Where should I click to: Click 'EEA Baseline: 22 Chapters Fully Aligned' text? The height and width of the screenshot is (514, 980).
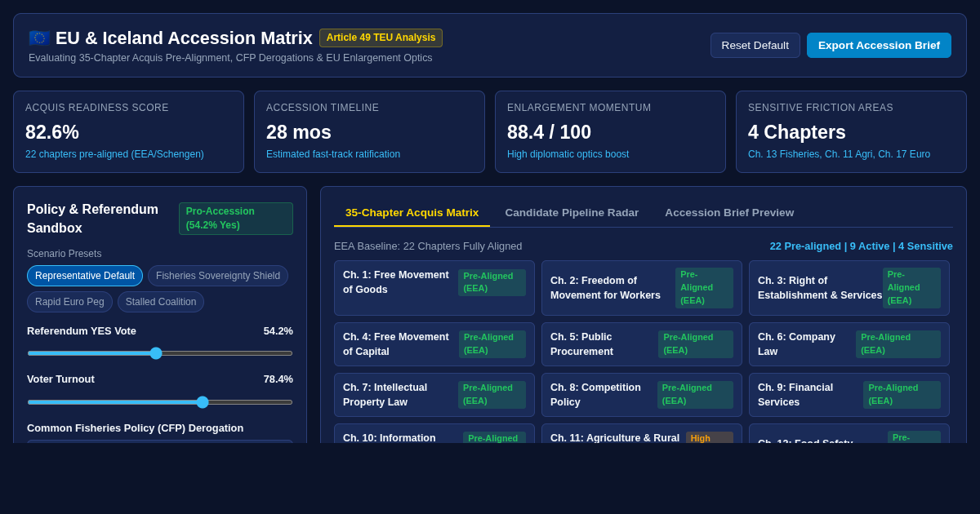[428, 246]
